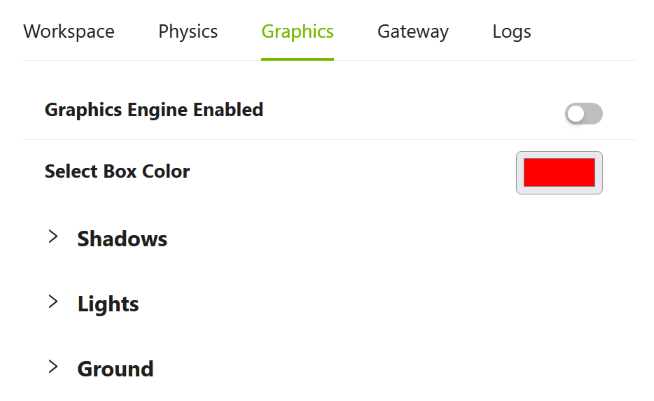Screen dimensions: 654x401
Task: Click the white knob of the Graphics Engine switch
Action: 575,114
